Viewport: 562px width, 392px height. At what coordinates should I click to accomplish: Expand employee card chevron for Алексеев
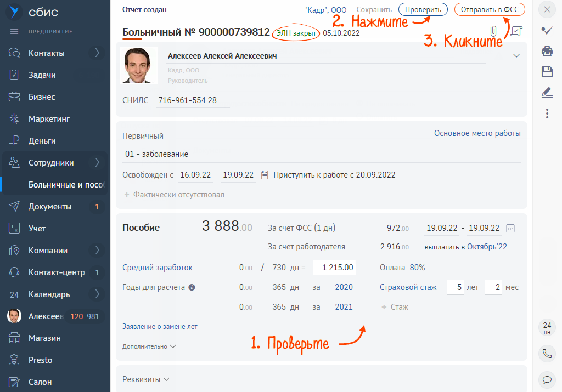(x=516, y=55)
